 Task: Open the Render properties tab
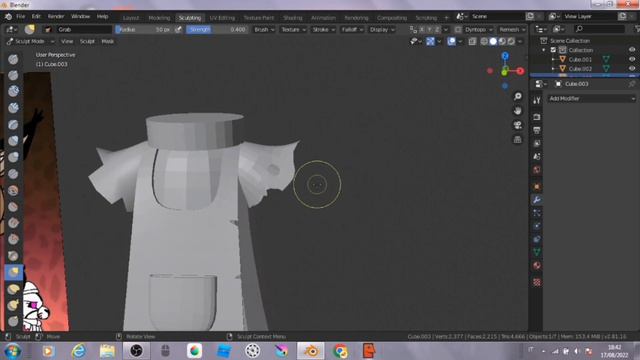pyautogui.click(x=537, y=117)
